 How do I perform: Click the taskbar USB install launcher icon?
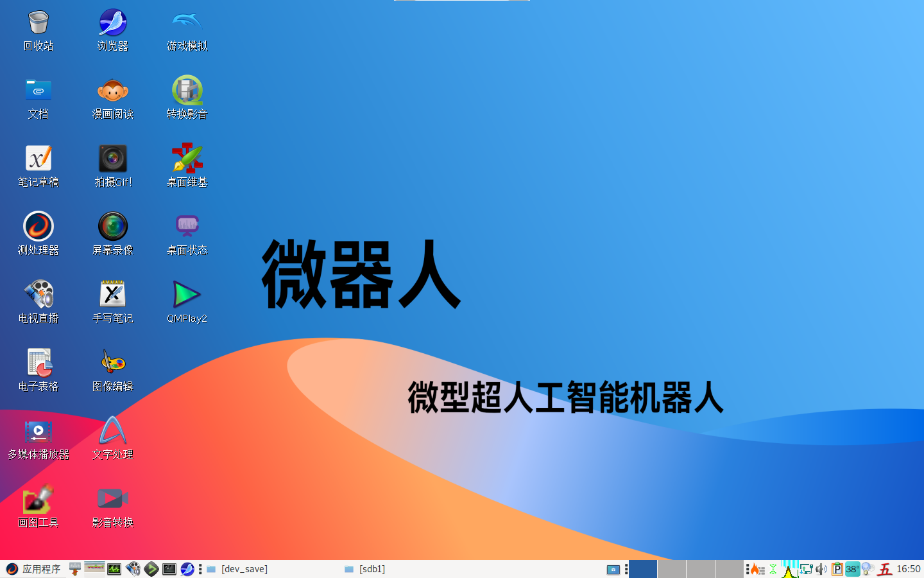point(75,569)
